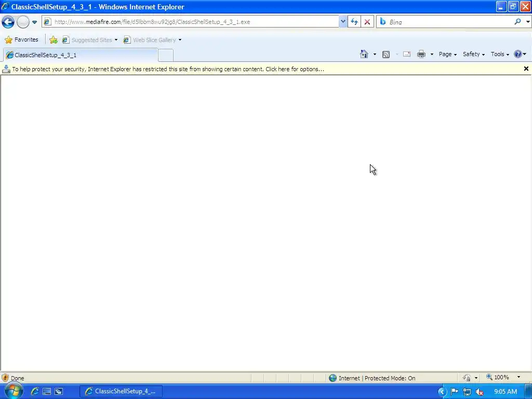Click the 9:05 AM clock

pyautogui.click(x=505, y=392)
